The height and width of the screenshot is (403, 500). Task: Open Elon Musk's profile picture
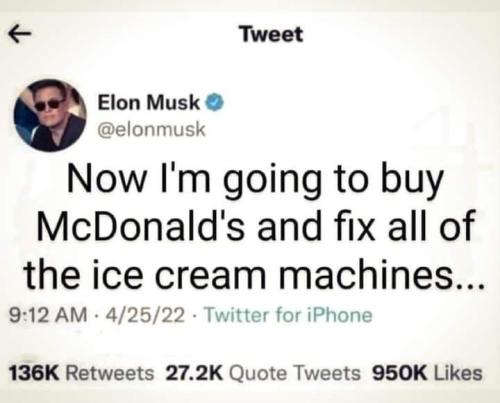tap(50, 115)
